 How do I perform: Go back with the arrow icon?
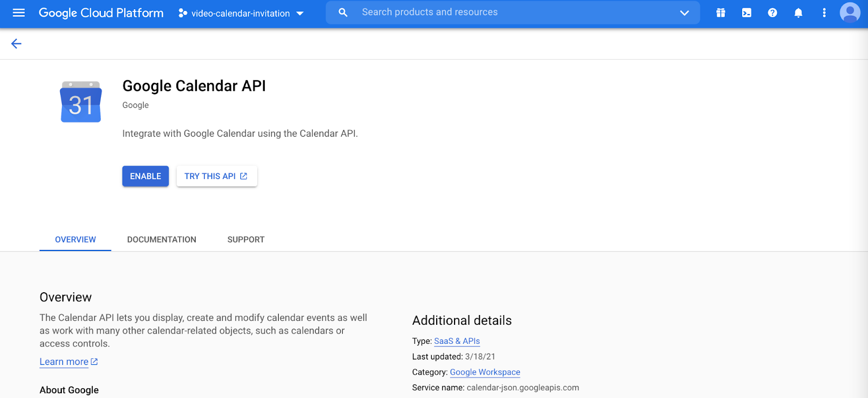pyautogui.click(x=16, y=43)
